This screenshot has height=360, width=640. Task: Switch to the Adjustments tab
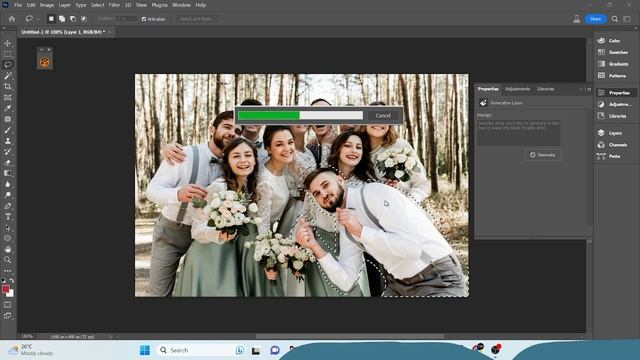click(517, 89)
